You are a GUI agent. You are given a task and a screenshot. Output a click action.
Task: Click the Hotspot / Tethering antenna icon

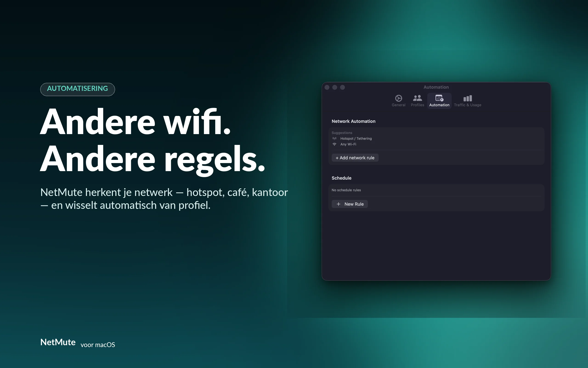335,138
